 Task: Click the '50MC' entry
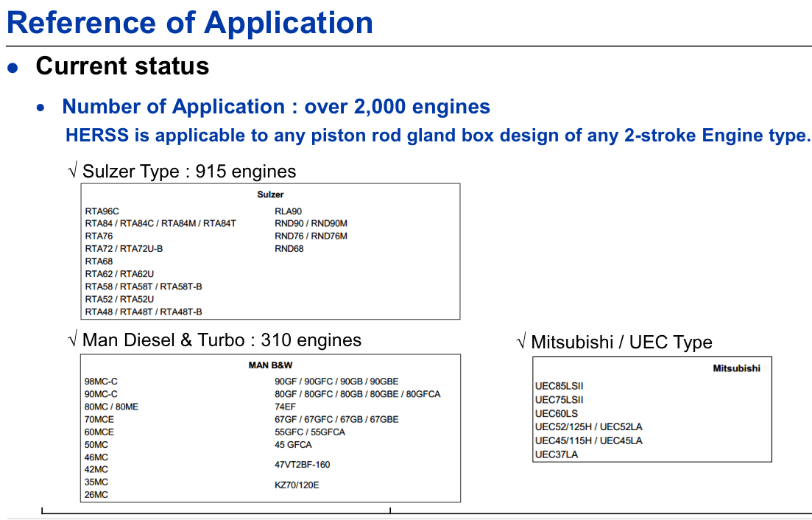tap(96, 445)
